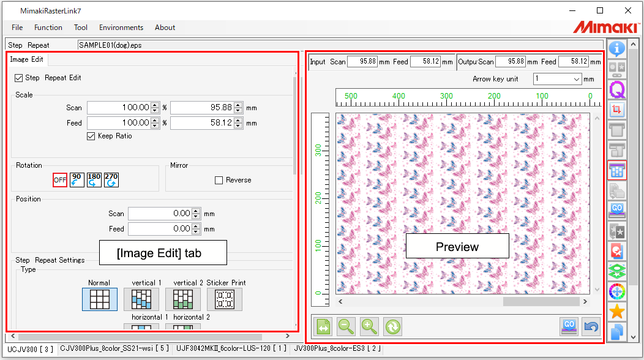
Task: Switch to the CJV300Plus_8color_SS21-wsi printer tab
Action: 114,348
